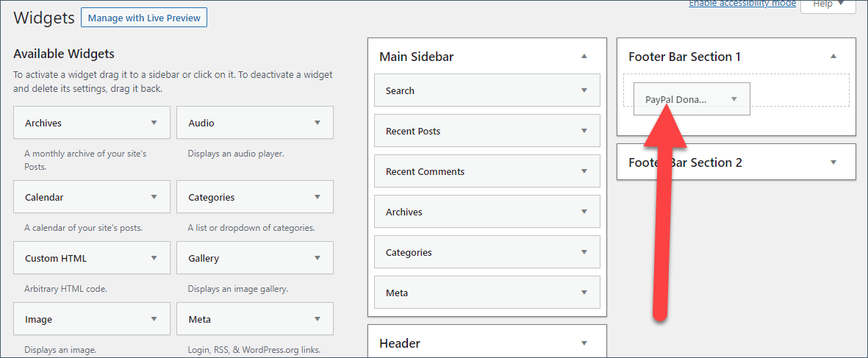Image resolution: width=868 pixels, height=358 pixels.
Task: Expand the Meta available widget arrow
Action: point(317,319)
